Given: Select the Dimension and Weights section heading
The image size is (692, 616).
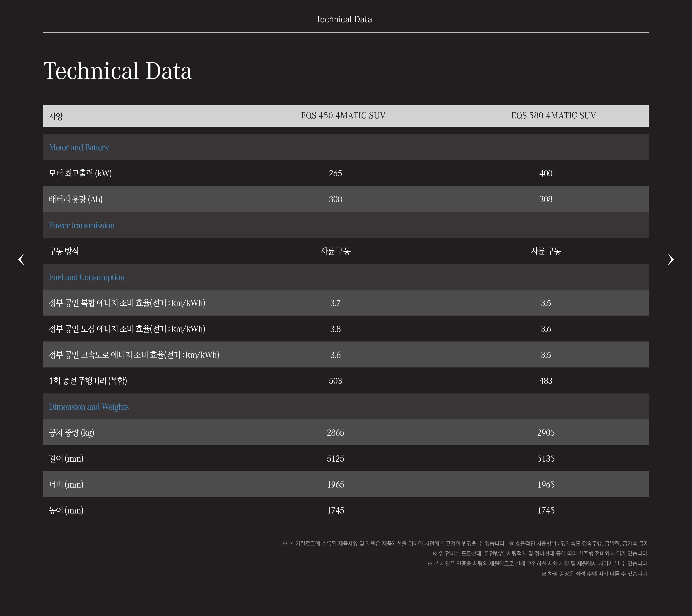Looking at the screenshot, I should click(89, 407).
